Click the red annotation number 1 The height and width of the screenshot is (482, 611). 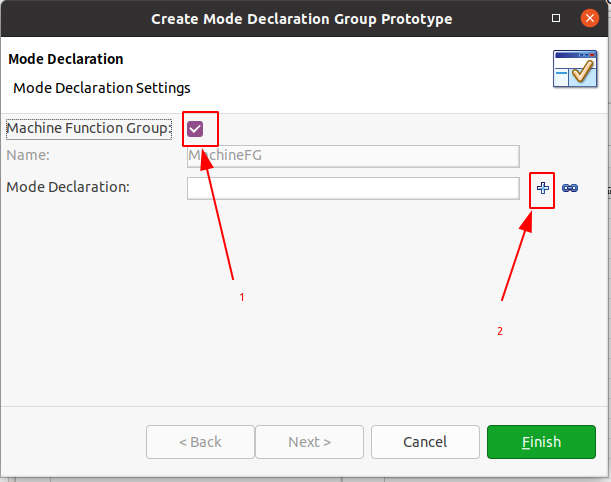[x=242, y=297]
